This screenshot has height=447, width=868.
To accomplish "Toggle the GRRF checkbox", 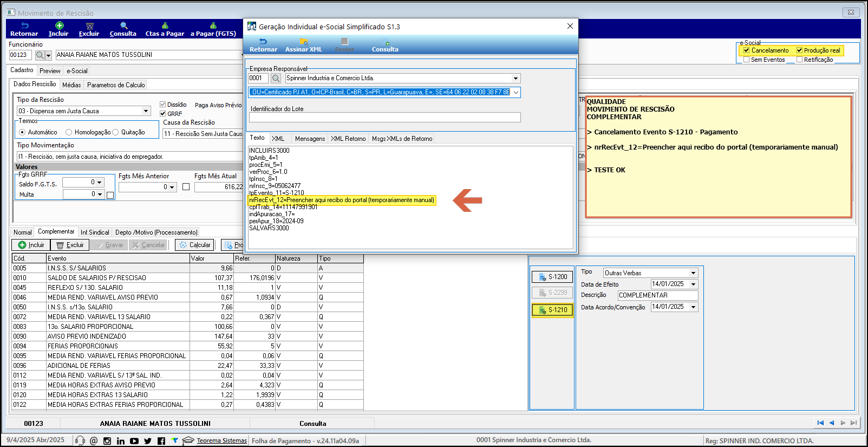I will pyautogui.click(x=162, y=114).
